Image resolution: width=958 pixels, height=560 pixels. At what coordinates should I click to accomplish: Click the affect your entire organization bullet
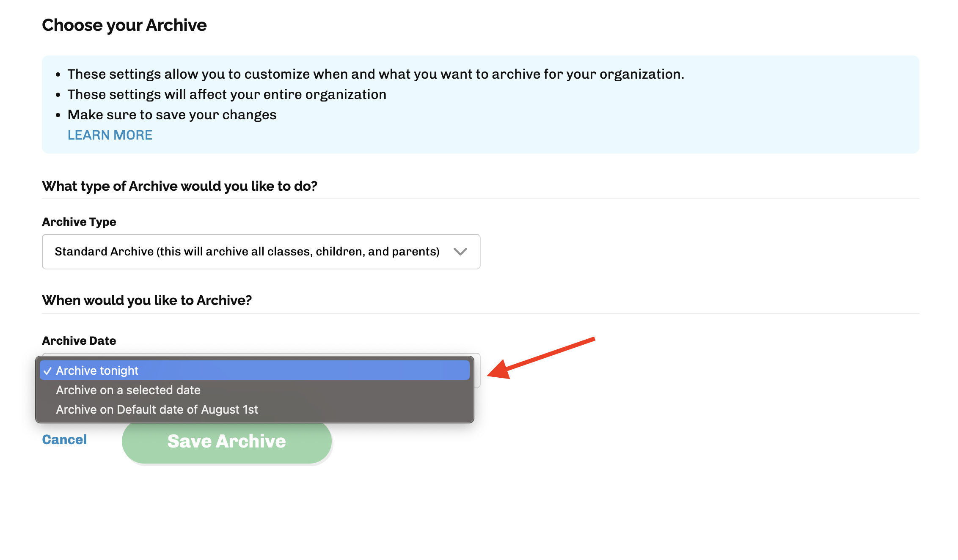[x=227, y=94]
